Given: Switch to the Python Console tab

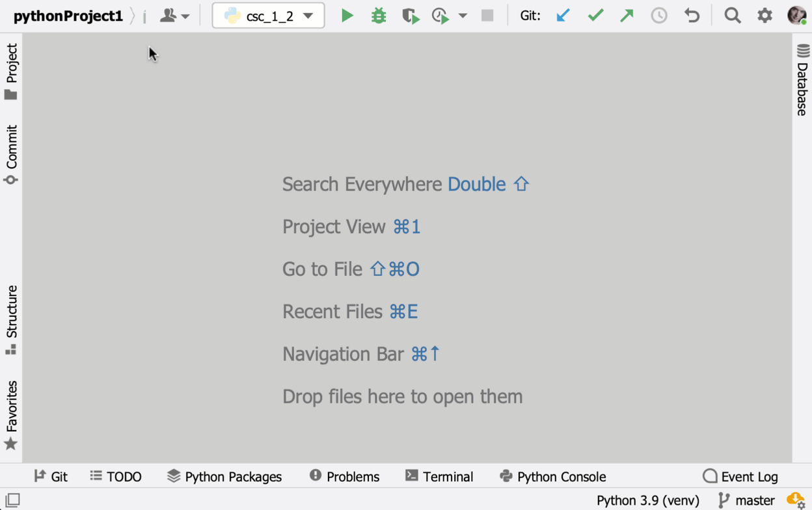Looking at the screenshot, I should tap(552, 477).
